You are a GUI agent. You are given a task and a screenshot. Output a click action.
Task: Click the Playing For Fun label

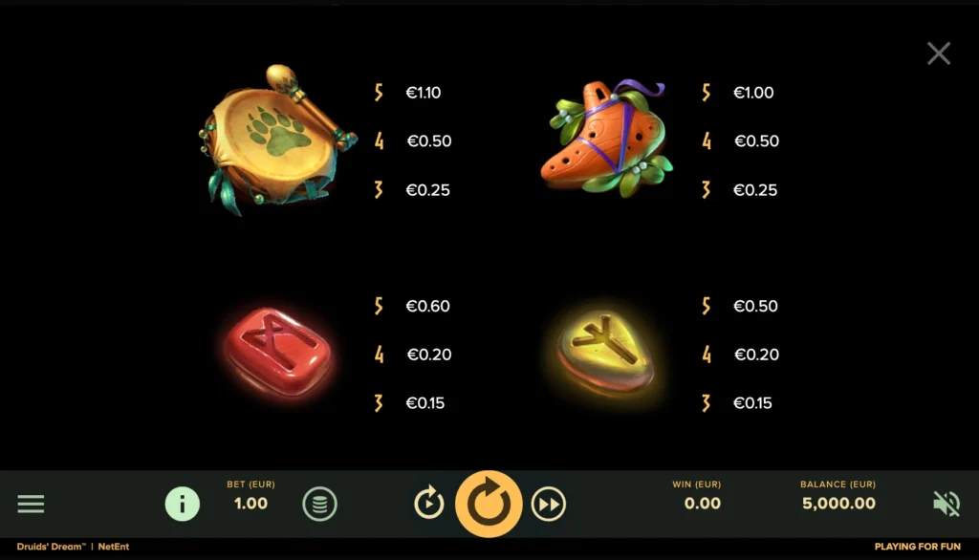coord(917,547)
